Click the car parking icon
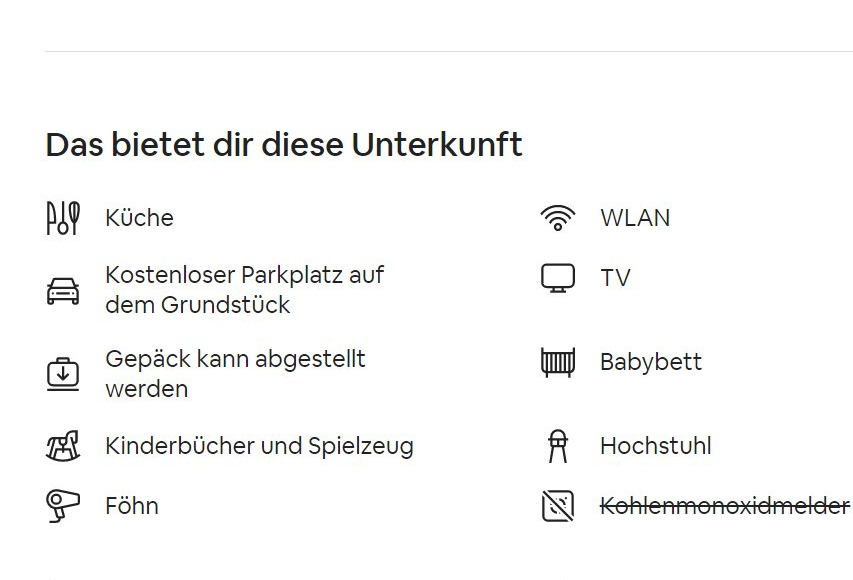The image size is (853, 580). click(62, 290)
